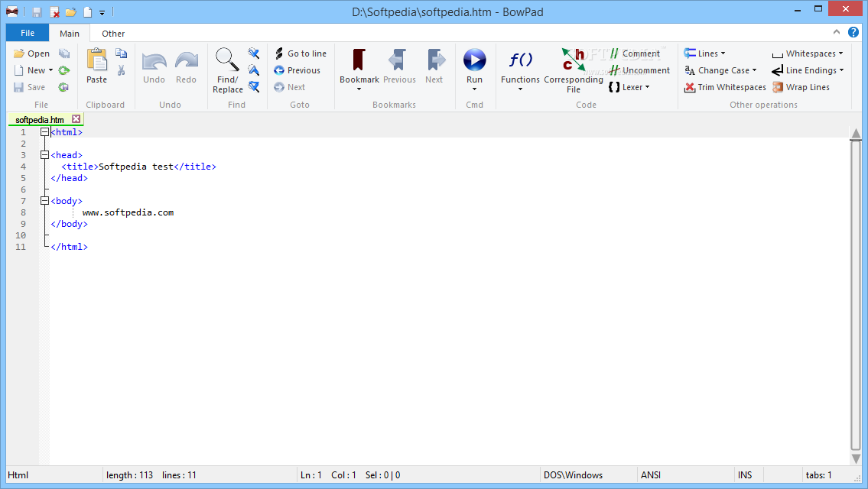Click Go to line

[300, 53]
